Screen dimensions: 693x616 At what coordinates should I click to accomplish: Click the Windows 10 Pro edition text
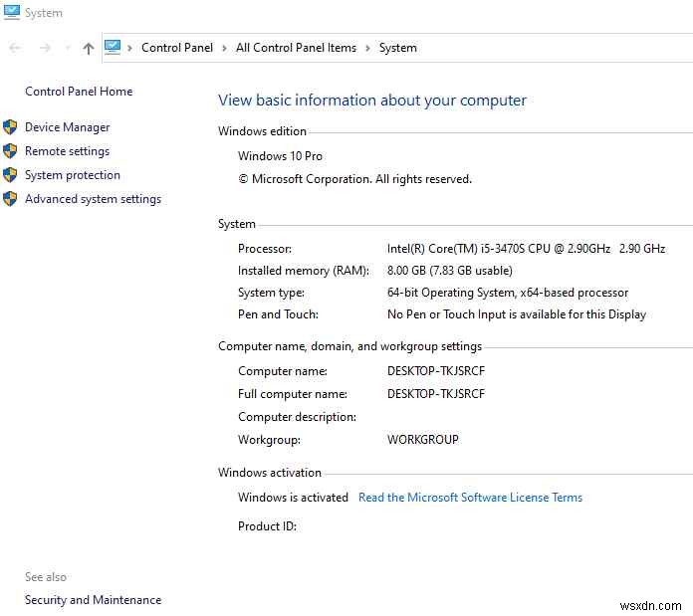(280, 156)
